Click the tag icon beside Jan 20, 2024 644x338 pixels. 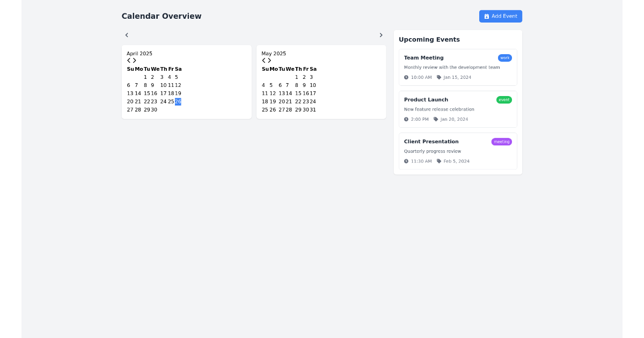click(435, 119)
